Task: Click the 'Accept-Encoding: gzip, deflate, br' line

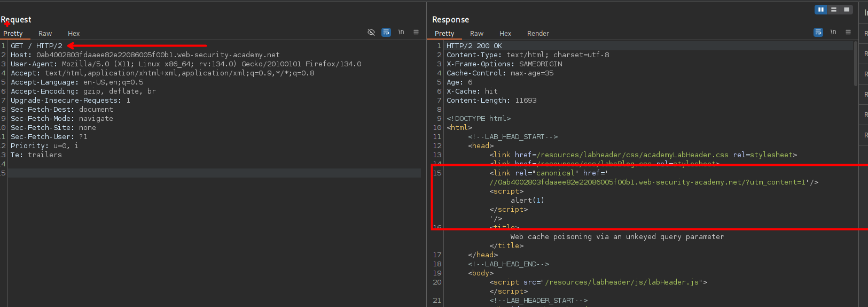Action: [x=83, y=91]
